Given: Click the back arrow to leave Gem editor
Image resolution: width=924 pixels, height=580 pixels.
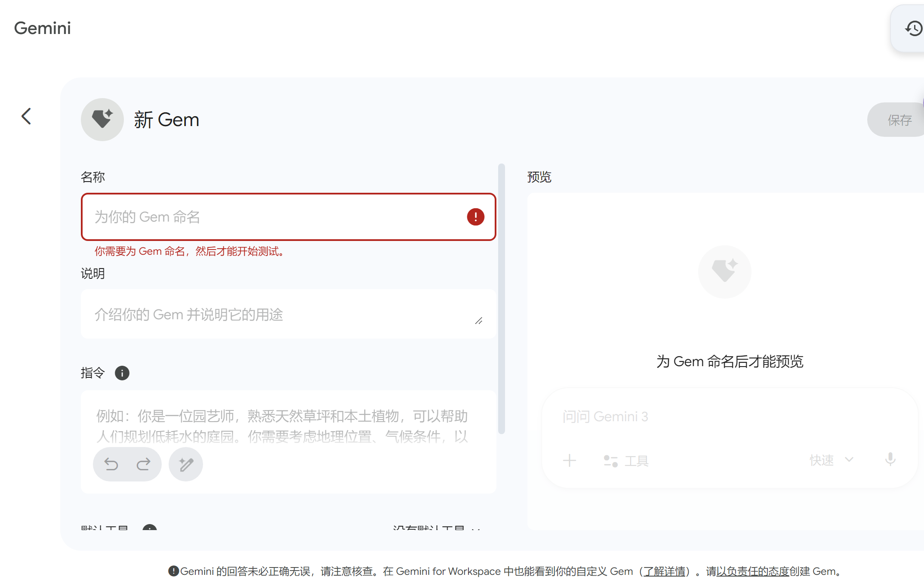Looking at the screenshot, I should pyautogui.click(x=26, y=116).
